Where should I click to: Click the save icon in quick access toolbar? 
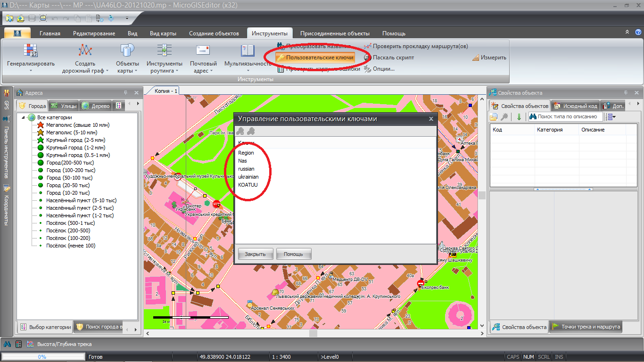point(32,18)
